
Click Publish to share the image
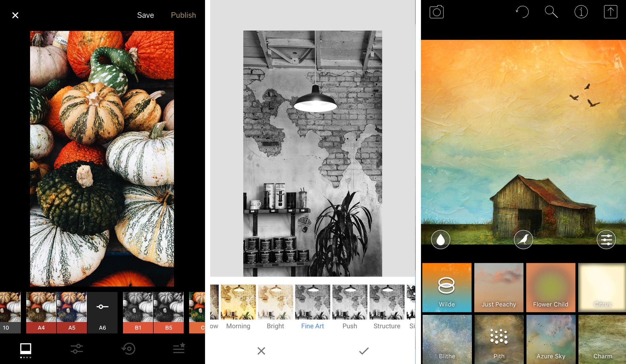click(x=183, y=15)
